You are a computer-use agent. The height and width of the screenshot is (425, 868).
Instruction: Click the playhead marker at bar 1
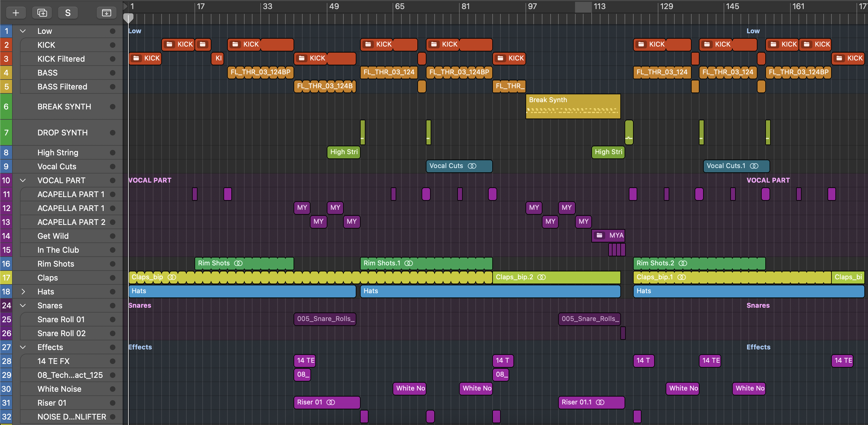(128, 18)
